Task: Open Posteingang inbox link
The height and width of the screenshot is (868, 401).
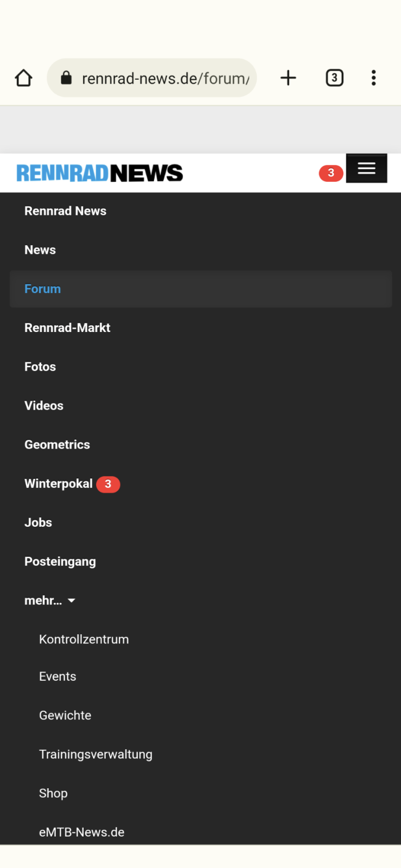Action: click(x=60, y=561)
